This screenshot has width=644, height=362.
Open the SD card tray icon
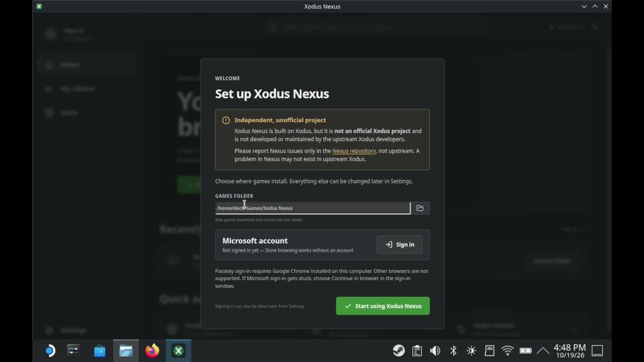pyautogui.click(x=490, y=350)
